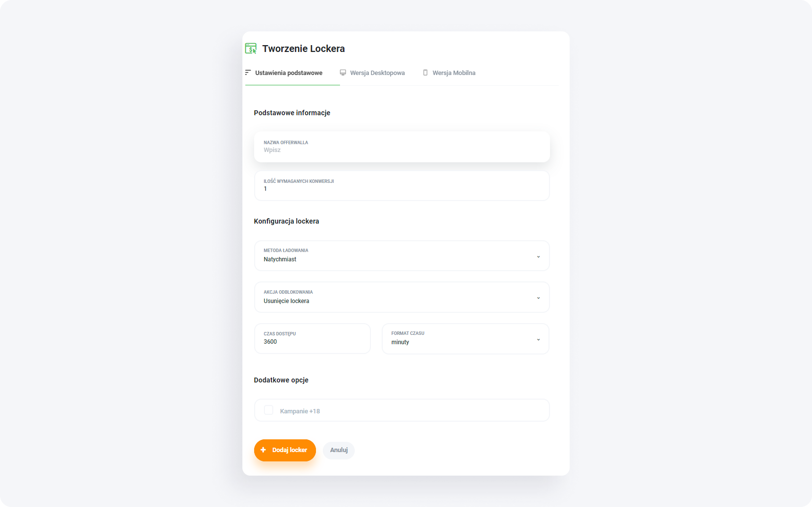
Task: Enable the Kampanie +18 checkbox
Action: click(269, 410)
